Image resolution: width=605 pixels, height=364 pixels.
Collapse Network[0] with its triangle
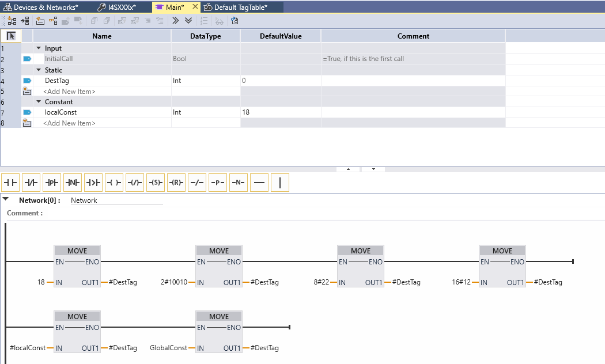(x=6, y=199)
